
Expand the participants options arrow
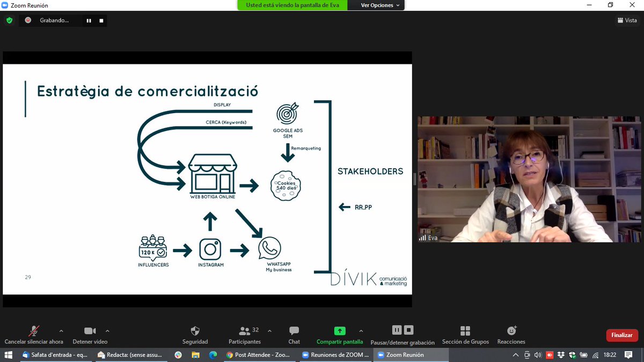pos(269,331)
